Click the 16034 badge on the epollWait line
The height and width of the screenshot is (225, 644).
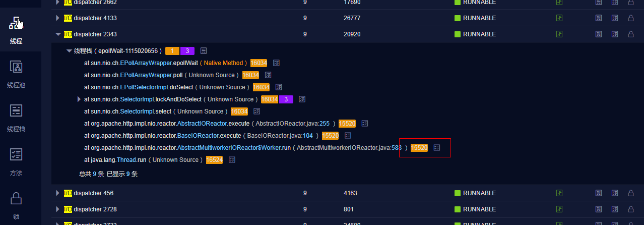coord(259,63)
